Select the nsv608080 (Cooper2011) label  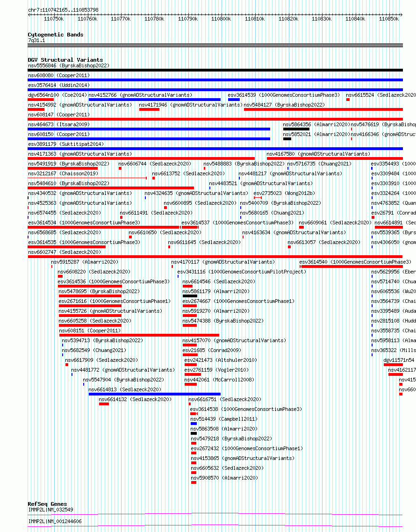click(x=59, y=75)
